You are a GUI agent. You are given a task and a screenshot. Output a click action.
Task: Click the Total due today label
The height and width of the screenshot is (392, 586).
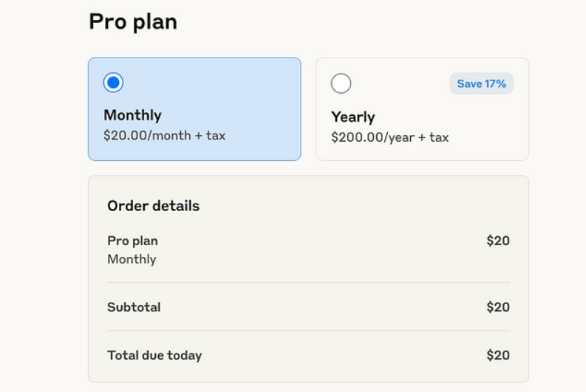(154, 355)
